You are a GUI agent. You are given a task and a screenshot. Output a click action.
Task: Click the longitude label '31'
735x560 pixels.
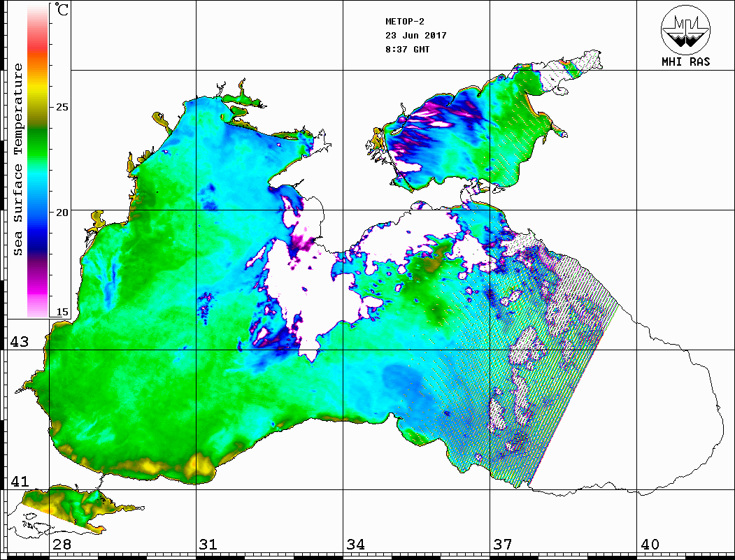tap(208, 545)
